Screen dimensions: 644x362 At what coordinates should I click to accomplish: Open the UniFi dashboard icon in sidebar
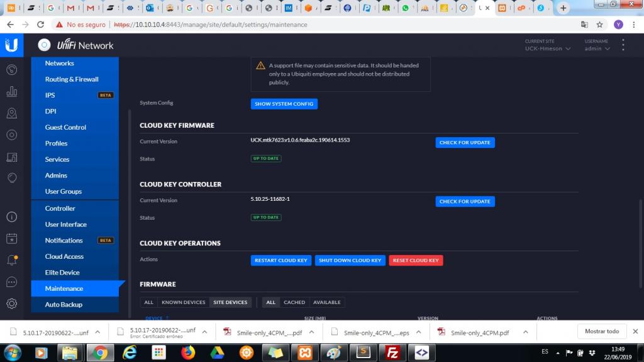pyautogui.click(x=11, y=69)
